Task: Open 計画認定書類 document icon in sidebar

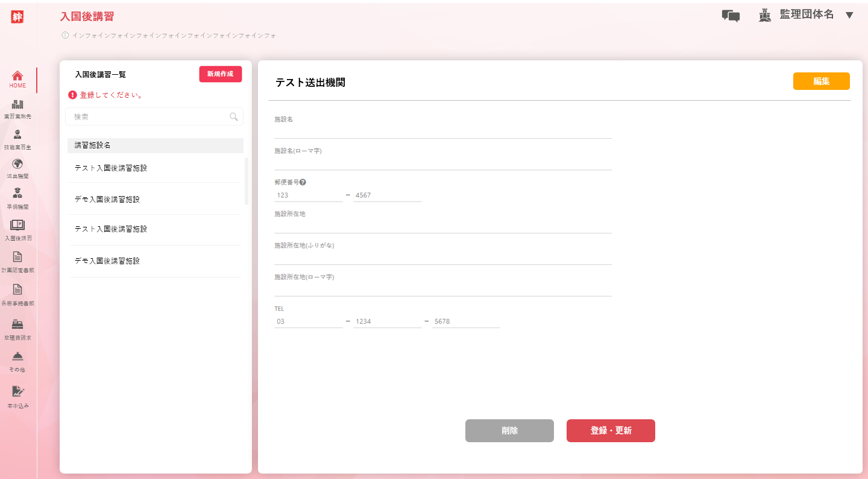Action: (x=17, y=261)
